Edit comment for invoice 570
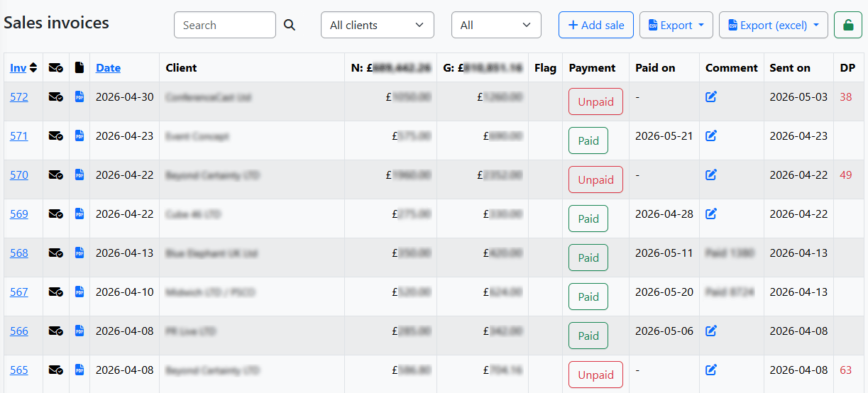This screenshot has height=393, width=868. [711, 175]
